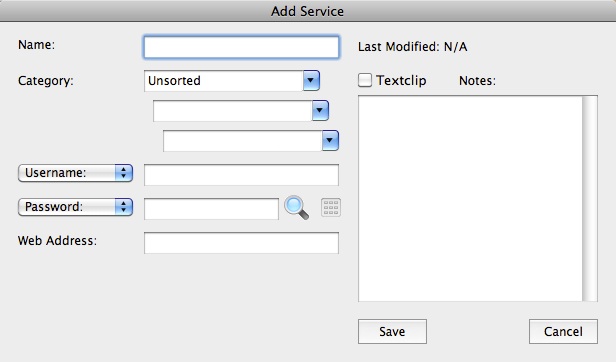Click the Notes: label
Image resolution: width=616 pixels, height=362 pixels.
point(477,81)
